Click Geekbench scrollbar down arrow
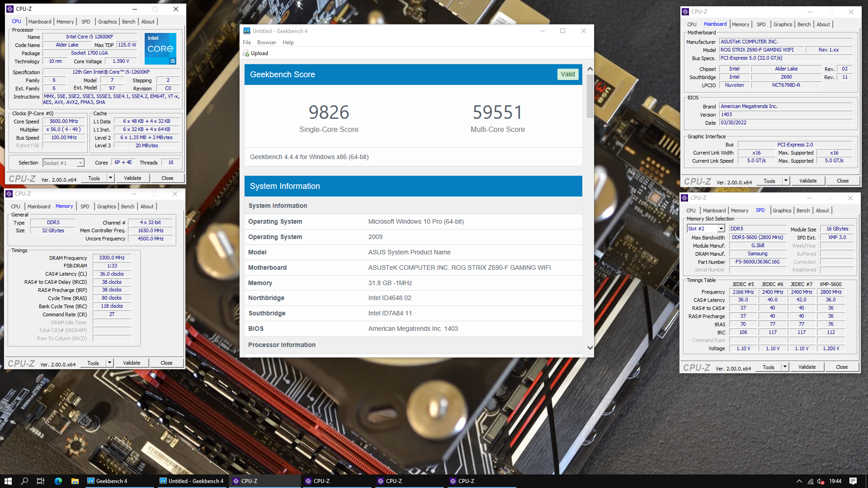868x488 pixels. (590, 347)
